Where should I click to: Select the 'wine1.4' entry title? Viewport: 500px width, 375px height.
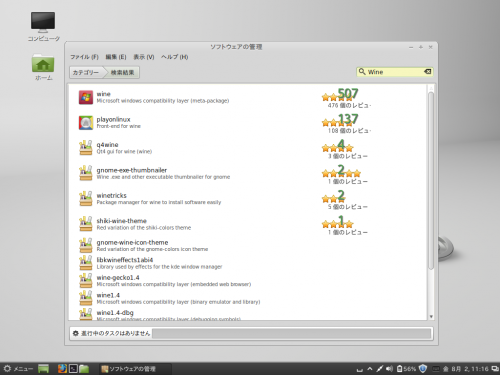(x=108, y=295)
